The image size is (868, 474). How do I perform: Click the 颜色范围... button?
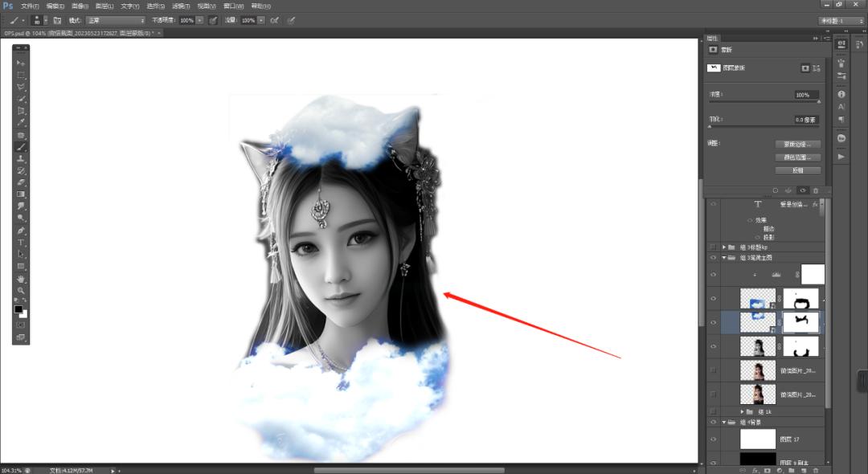pyautogui.click(x=797, y=157)
